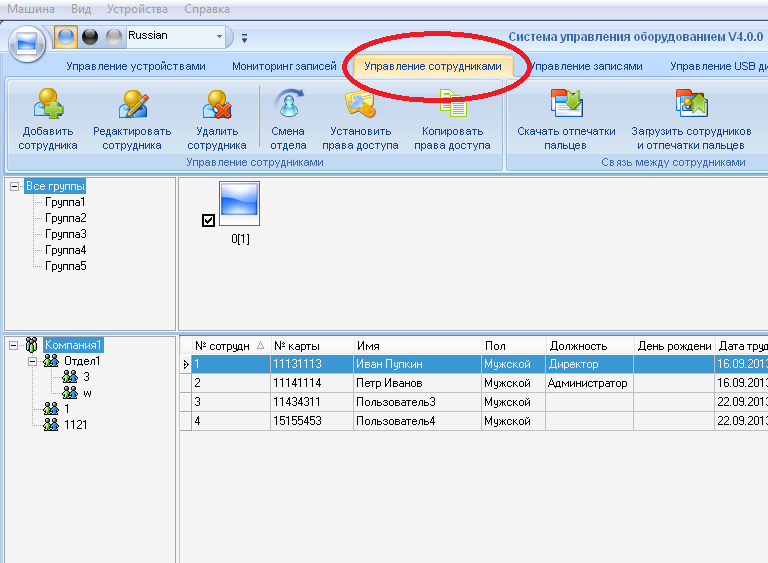768x563 pixels.
Task: Upload employees and fingerprints (Загрузить сотрудников)
Action: pyautogui.click(x=691, y=104)
